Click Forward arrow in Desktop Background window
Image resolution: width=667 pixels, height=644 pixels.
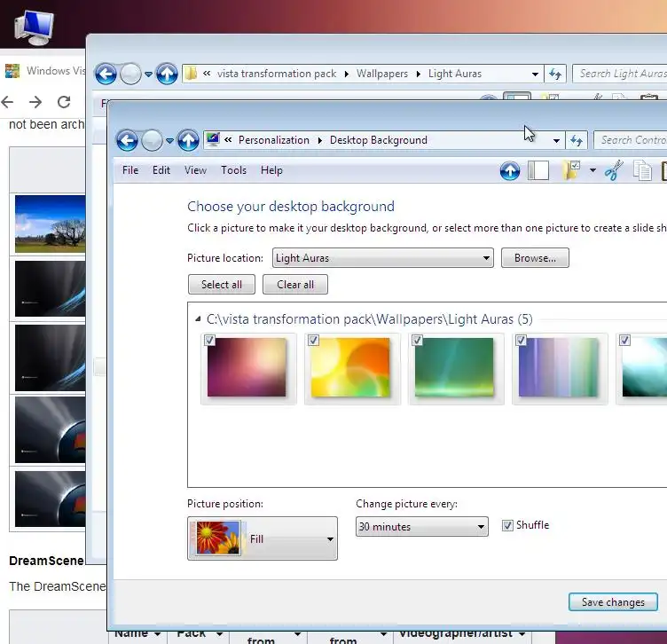coord(152,140)
